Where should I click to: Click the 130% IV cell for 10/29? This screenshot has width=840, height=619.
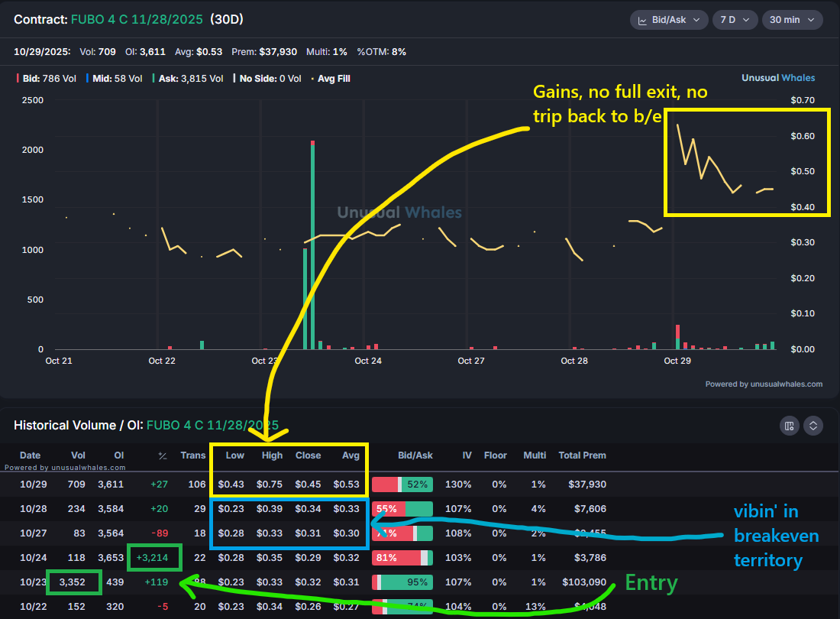459,484
